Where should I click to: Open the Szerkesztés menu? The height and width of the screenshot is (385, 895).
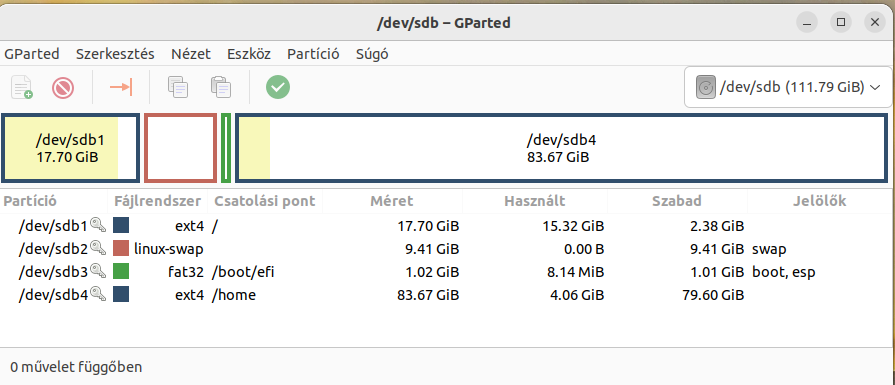click(x=115, y=54)
